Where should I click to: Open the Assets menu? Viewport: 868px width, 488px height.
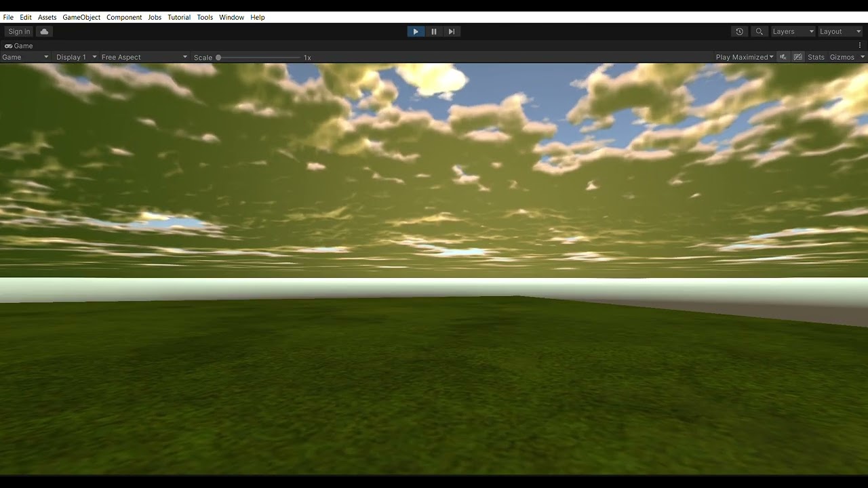tap(47, 17)
